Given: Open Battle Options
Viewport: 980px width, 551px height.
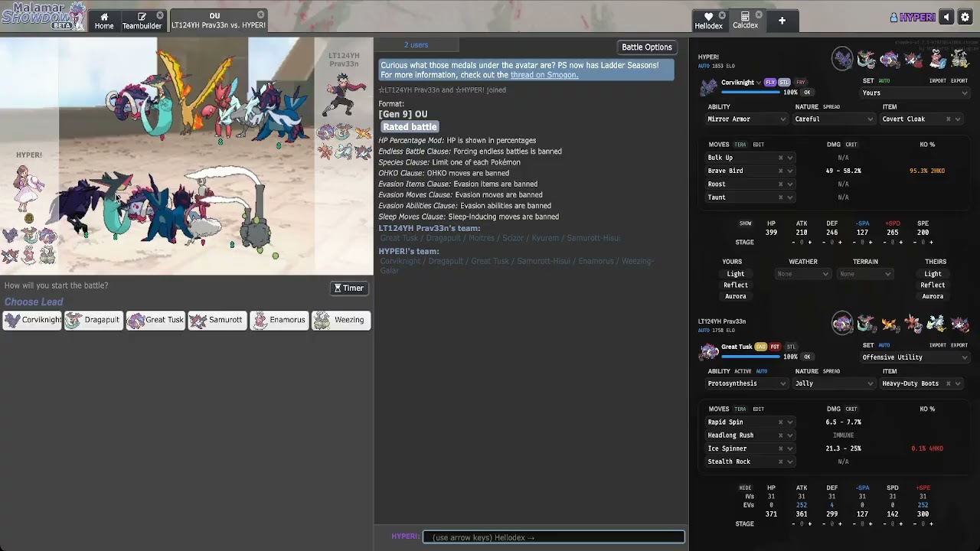Looking at the screenshot, I should [x=646, y=47].
